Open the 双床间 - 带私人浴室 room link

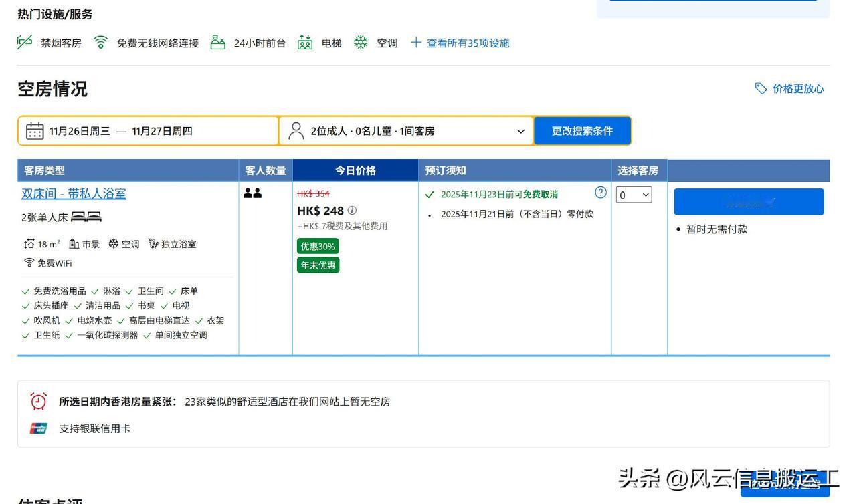74,193
